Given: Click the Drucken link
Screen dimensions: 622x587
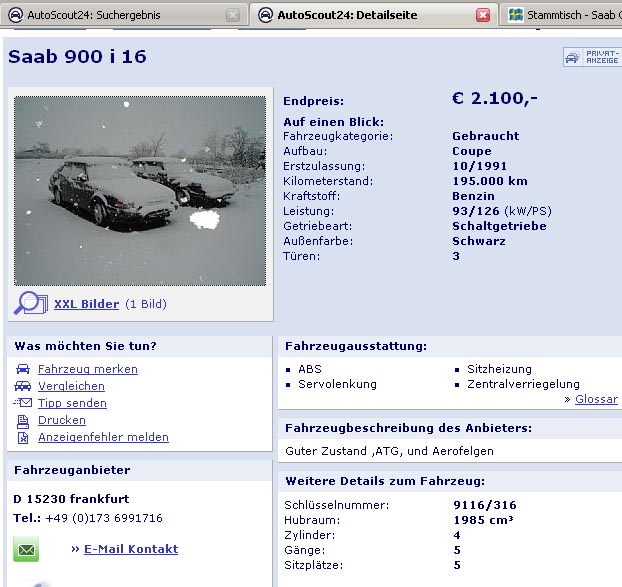Looking at the screenshot, I should click(62, 420).
